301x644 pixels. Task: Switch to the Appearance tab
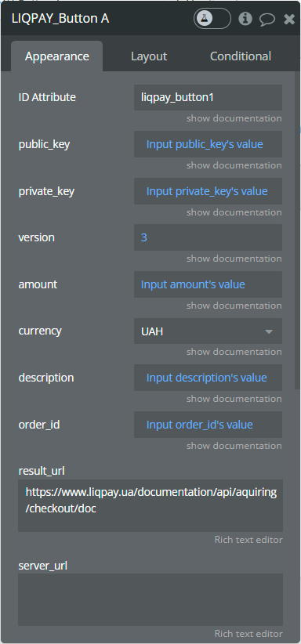point(56,56)
